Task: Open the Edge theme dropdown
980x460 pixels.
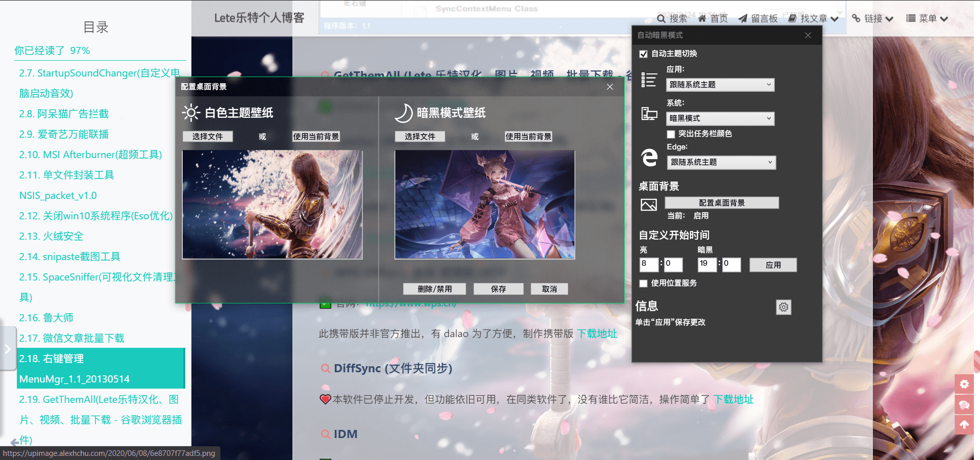Action: pyautogui.click(x=720, y=162)
